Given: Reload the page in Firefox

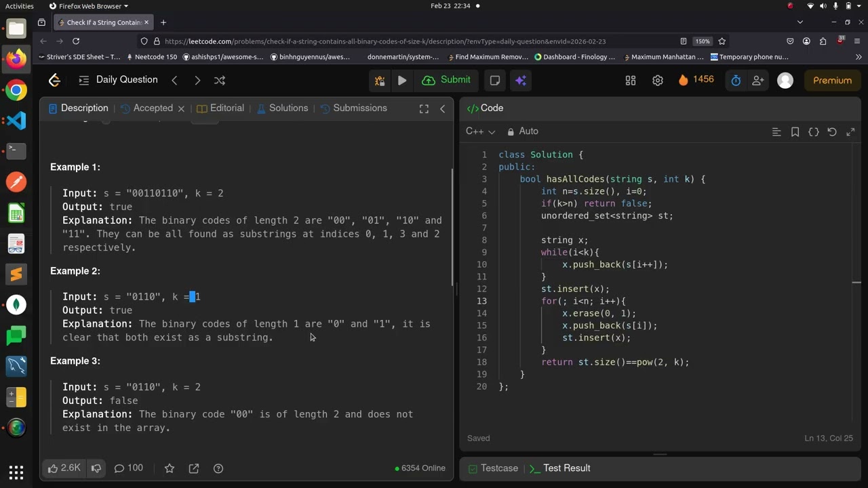Looking at the screenshot, I should pyautogui.click(x=76, y=41).
